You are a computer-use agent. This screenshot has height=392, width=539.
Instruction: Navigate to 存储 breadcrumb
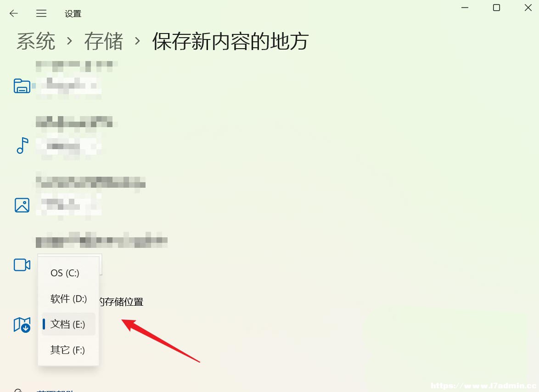(103, 41)
